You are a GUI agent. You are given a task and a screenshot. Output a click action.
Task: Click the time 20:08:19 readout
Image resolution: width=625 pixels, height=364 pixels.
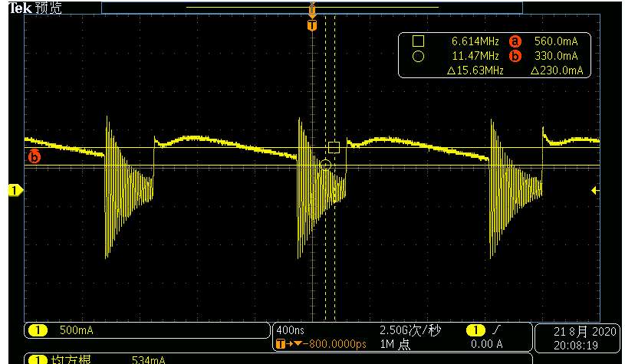[x=576, y=345]
